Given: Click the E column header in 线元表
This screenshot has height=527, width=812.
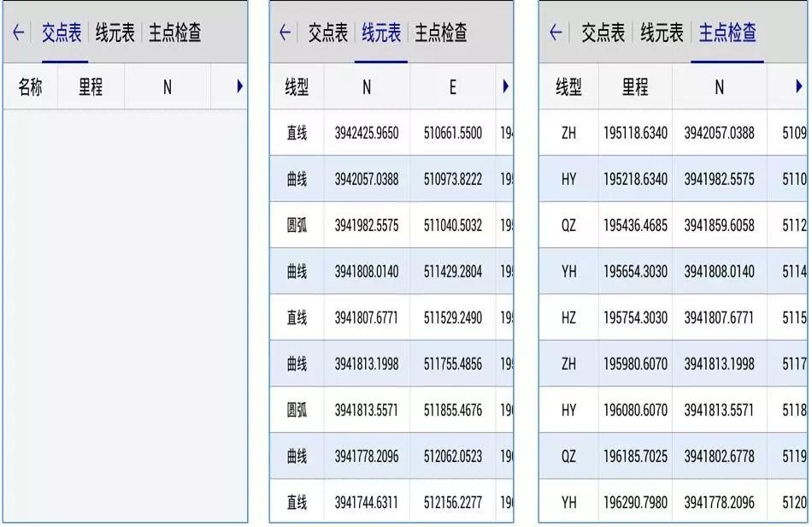Looking at the screenshot, I should point(453,86).
